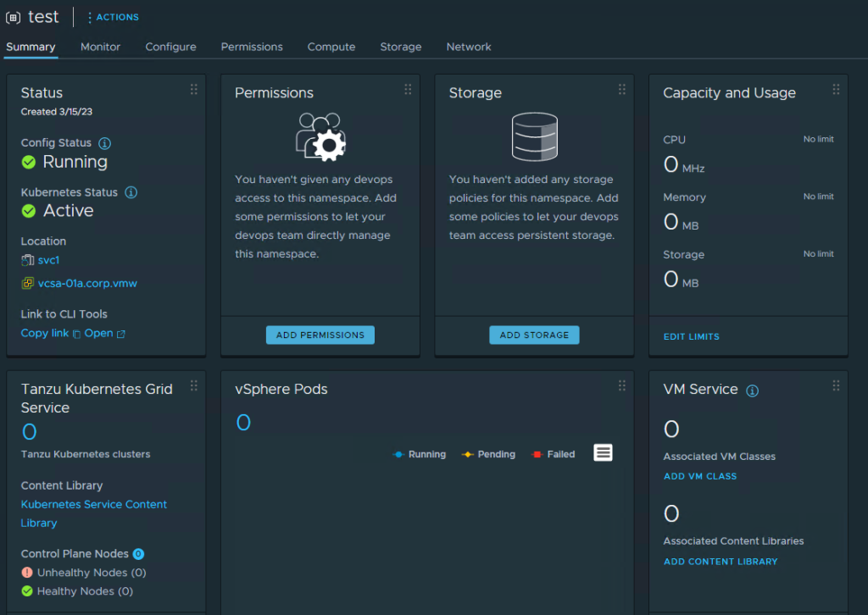
Task: Open the vSphere Pods chart menu icon
Action: (603, 453)
